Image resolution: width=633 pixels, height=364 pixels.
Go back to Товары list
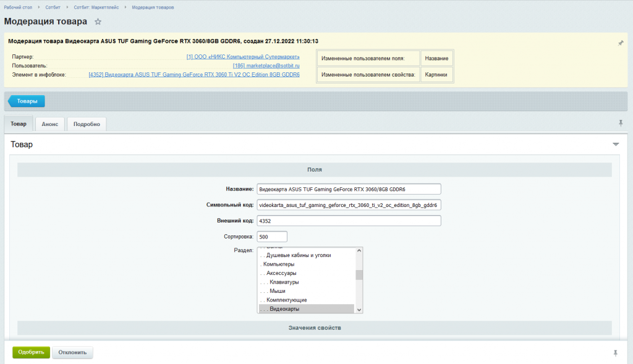[27, 101]
